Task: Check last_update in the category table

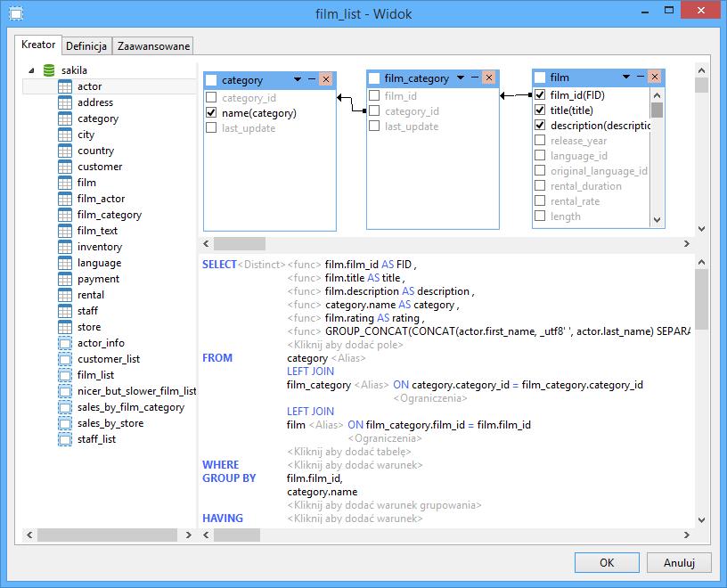Action: (x=211, y=127)
